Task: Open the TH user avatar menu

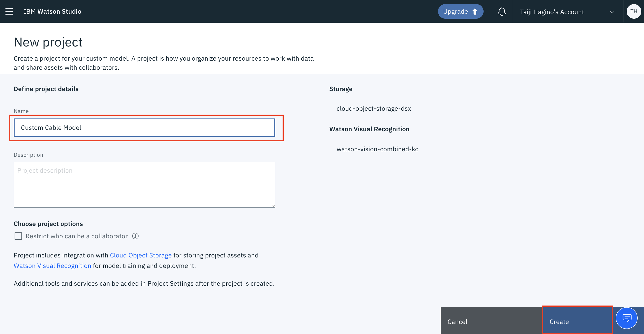Action: (x=634, y=11)
